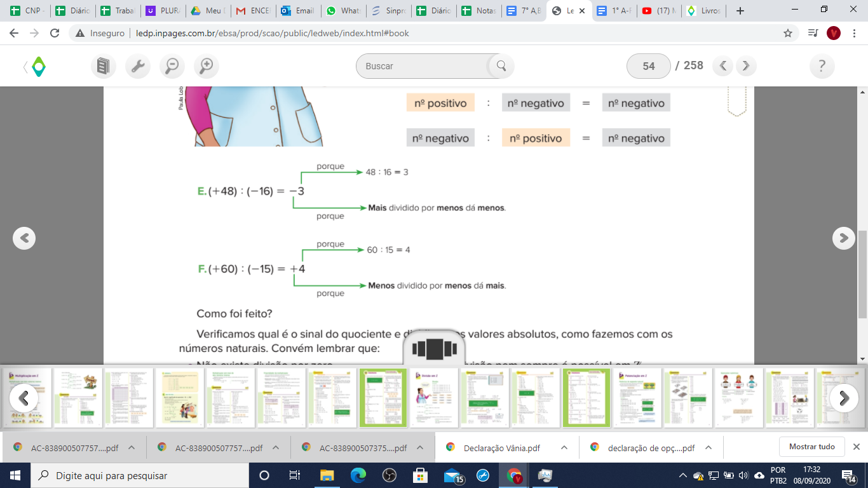Open Potenciação em Z page thumbnail

point(637,398)
